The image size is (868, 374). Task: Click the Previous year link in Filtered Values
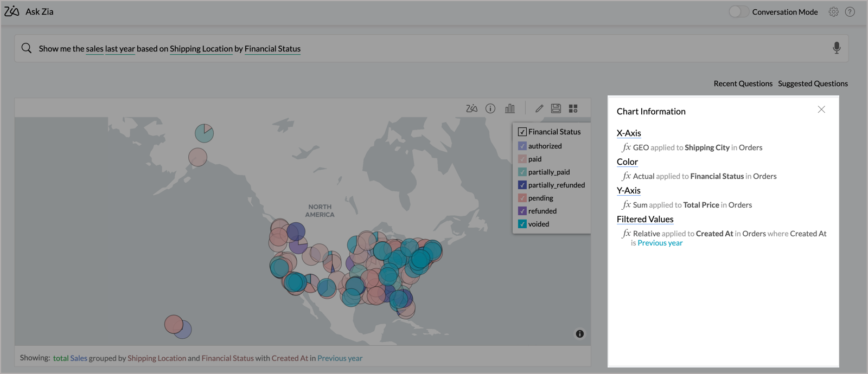click(660, 243)
